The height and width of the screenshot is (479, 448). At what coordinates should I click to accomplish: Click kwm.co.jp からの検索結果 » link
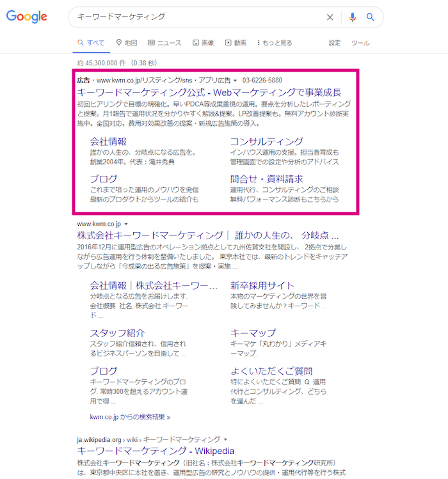[x=130, y=417]
